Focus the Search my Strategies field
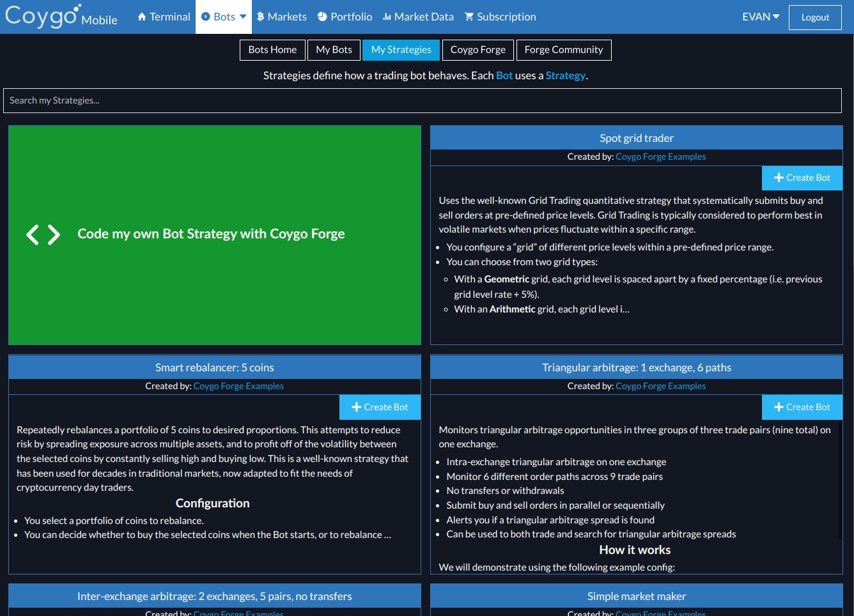 [423, 100]
